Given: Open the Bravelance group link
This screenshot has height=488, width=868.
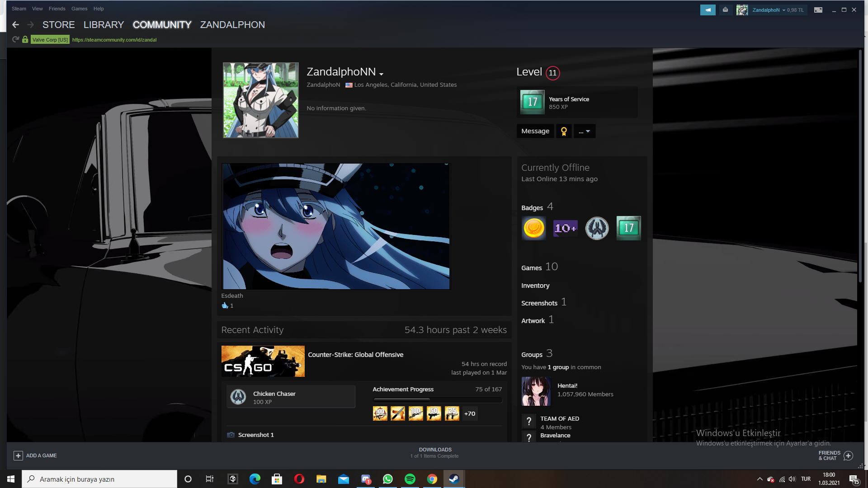Looking at the screenshot, I should tap(555, 435).
